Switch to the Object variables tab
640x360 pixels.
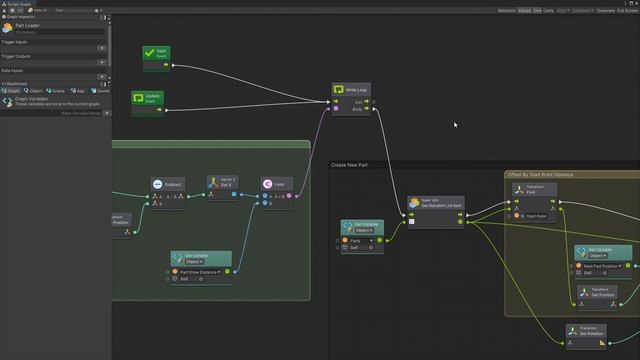[33, 91]
